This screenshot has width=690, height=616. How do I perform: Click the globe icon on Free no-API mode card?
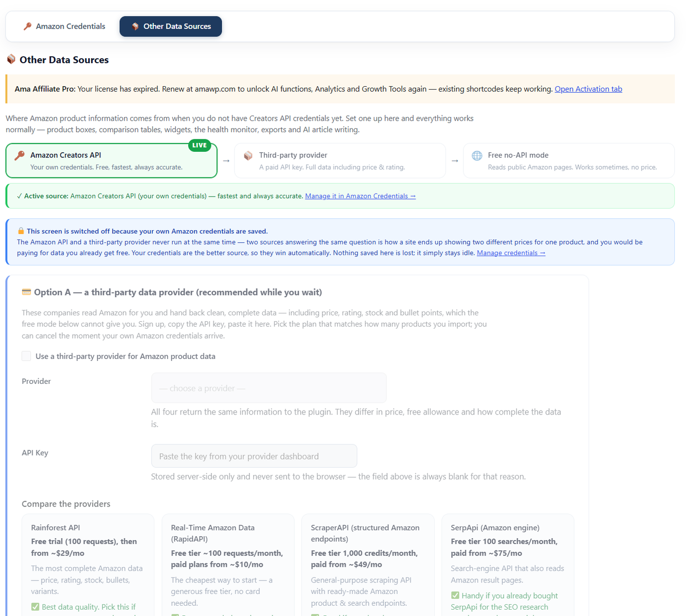click(x=477, y=156)
